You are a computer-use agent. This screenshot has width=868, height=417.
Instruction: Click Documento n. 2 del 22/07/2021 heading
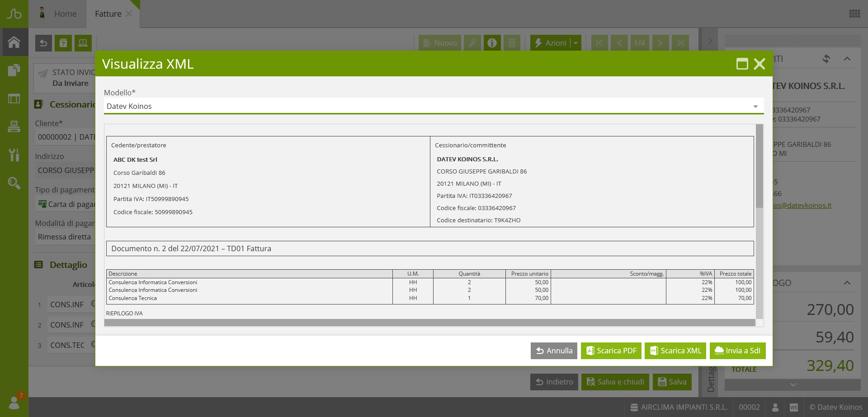191,248
